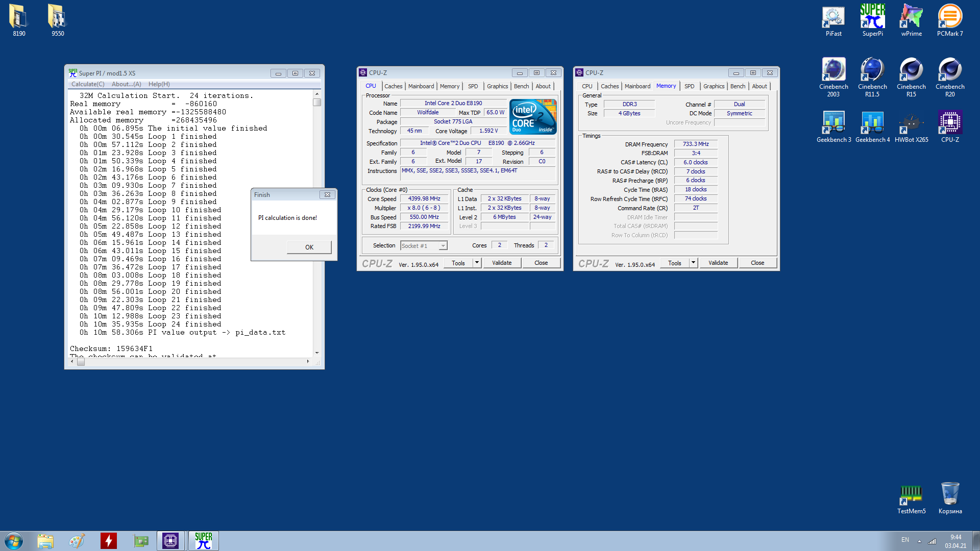980x551 pixels.
Task: Open Calculate(C) menu in Super PI
Action: pos(88,84)
